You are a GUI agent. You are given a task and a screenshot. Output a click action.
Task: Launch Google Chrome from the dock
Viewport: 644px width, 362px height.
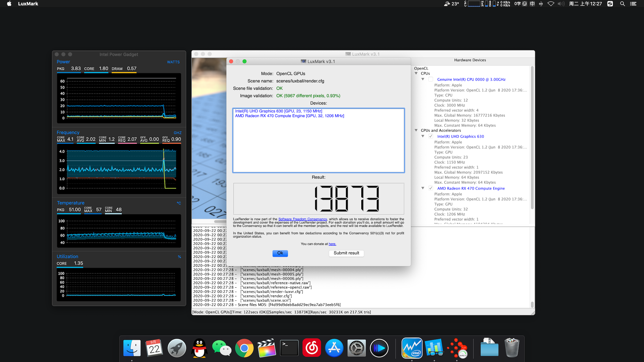[x=244, y=348]
